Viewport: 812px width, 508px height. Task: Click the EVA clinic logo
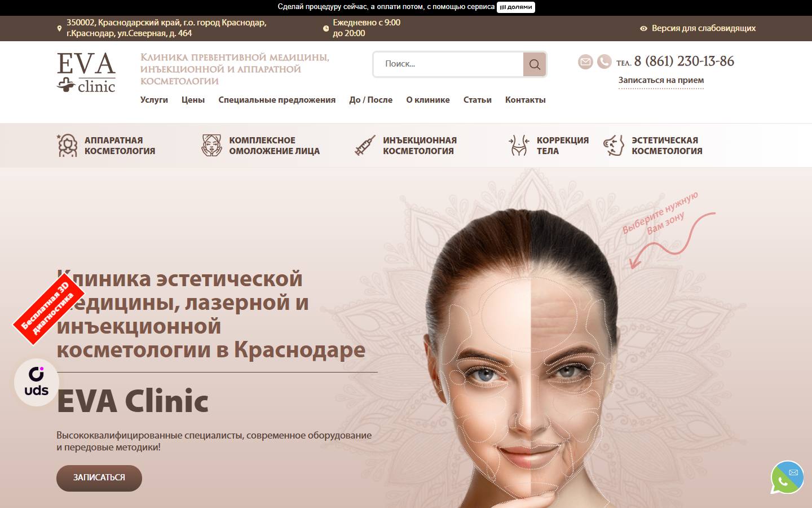coord(86,73)
